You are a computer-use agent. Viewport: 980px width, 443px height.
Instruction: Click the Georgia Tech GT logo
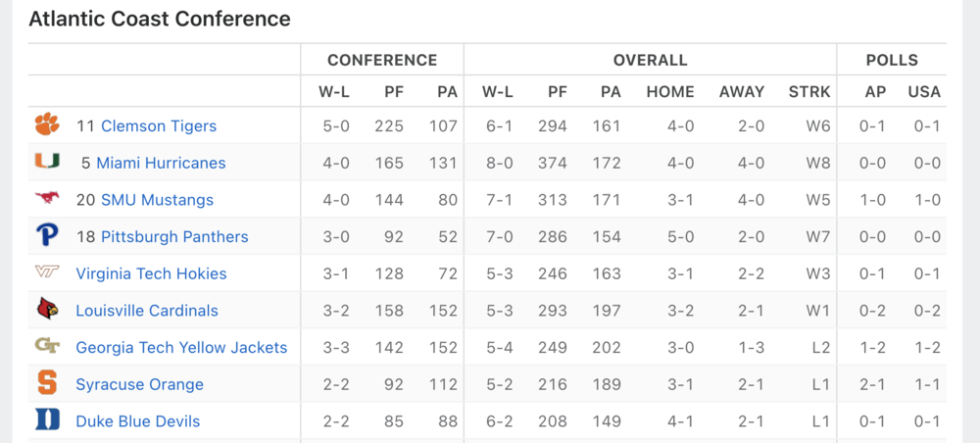tap(47, 347)
